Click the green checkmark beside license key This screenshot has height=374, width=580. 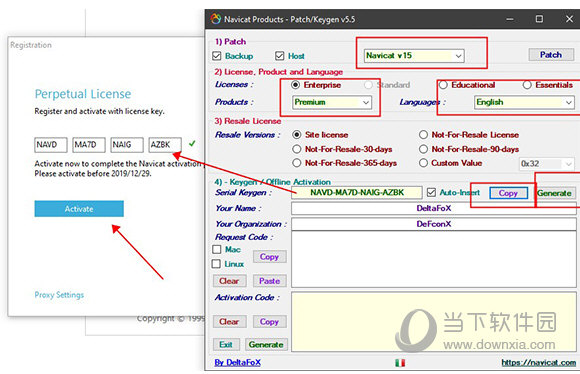(x=192, y=143)
